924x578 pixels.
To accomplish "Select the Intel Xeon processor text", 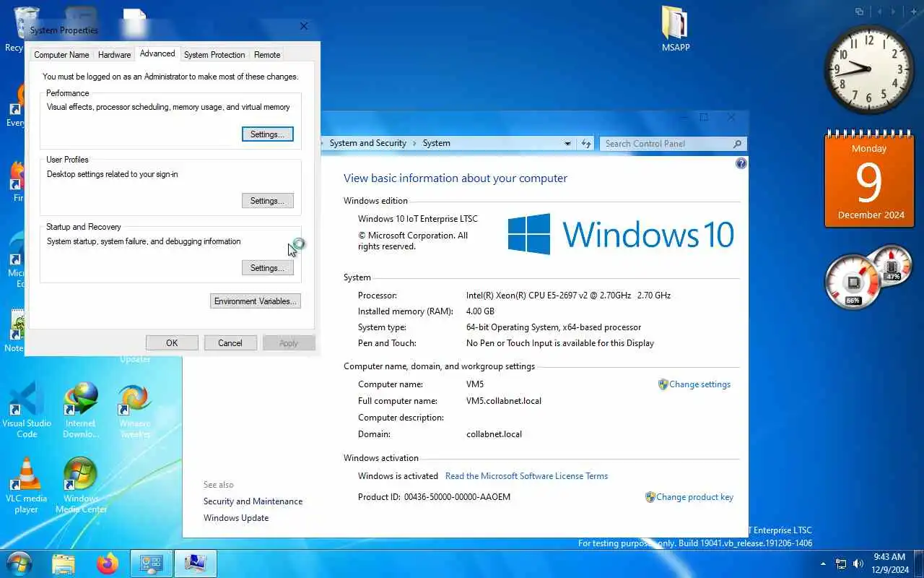I will (569, 296).
